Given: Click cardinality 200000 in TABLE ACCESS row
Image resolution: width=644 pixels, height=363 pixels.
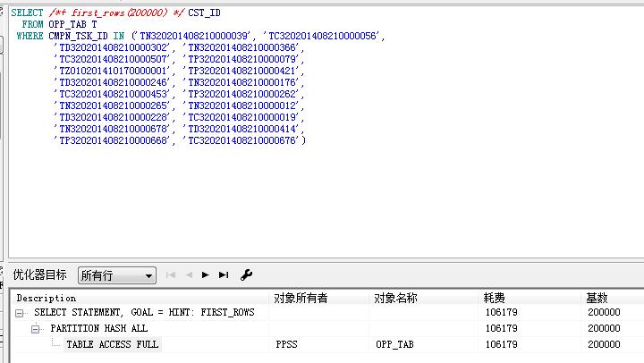Looking at the screenshot, I should [x=604, y=344].
